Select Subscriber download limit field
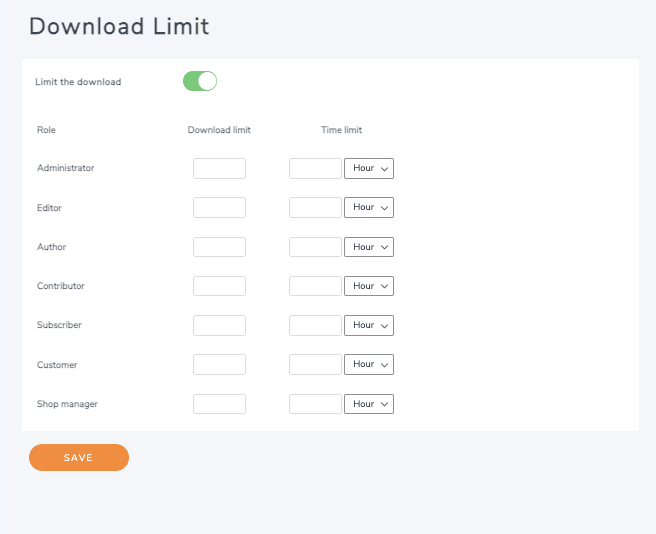 [x=219, y=325]
